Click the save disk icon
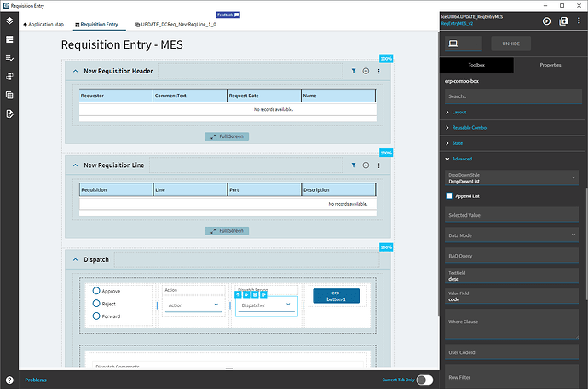The image size is (588, 389). (x=563, y=21)
